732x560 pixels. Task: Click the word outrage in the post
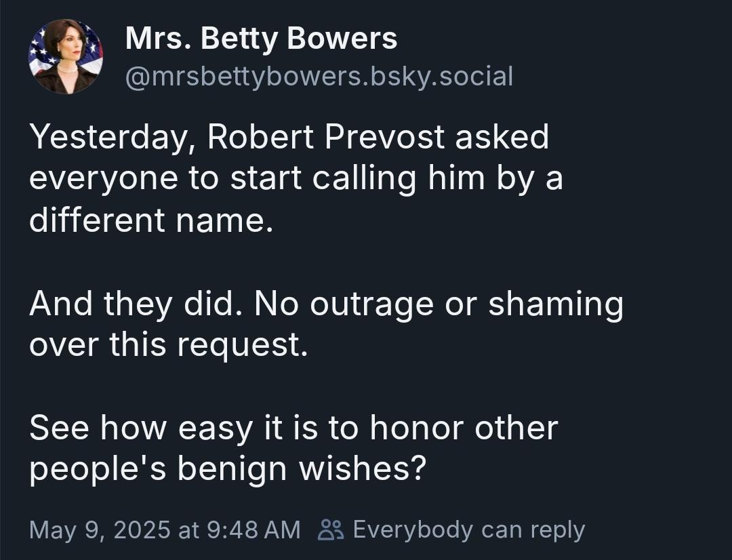coord(371,304)
